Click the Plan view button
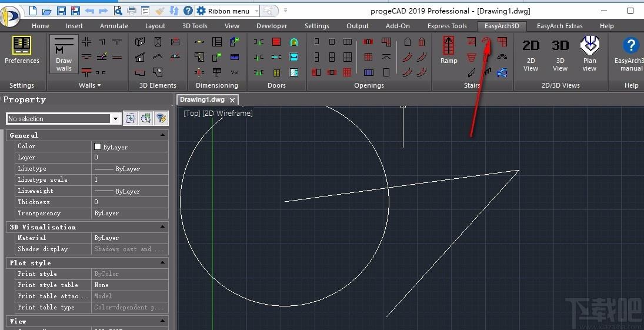Image resolution: width=644 pixels, height=330 pixels. 589,54
